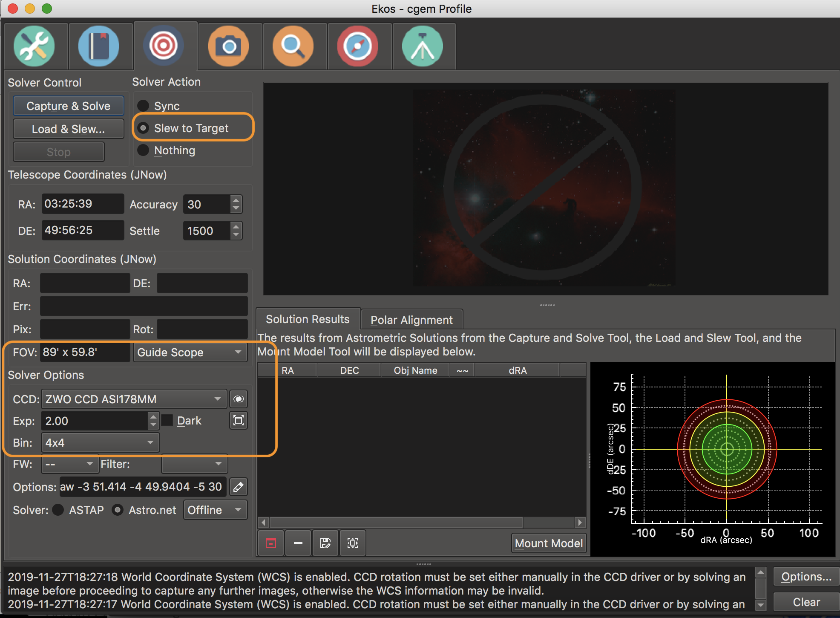This screenshot has width=840, height=618.
Task: Edit solver options using the pencil icon
Action: [238, 487]
